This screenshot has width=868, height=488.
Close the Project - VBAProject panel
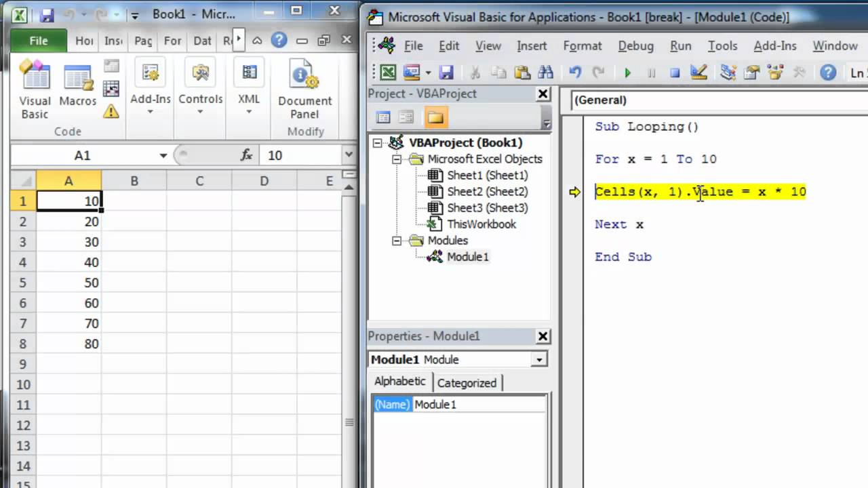(x=542, y=94)
